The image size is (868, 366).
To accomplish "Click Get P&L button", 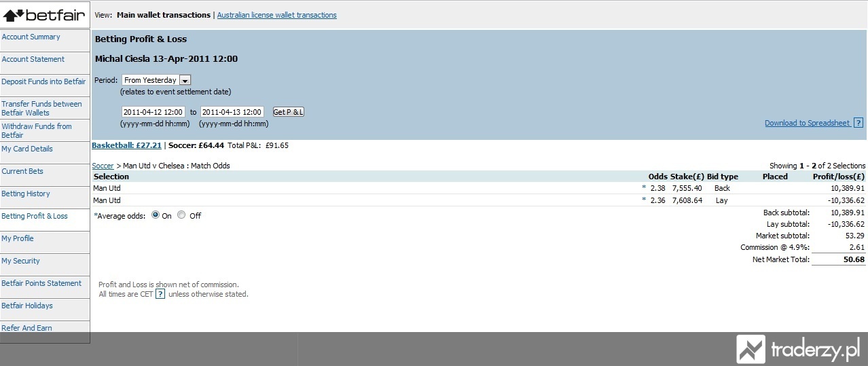I will (x=288, y=112).
